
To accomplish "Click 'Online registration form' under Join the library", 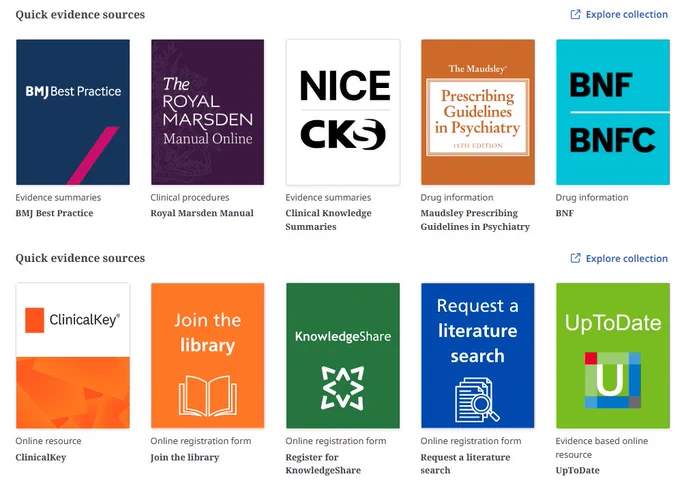I will [x=201, y=441].
